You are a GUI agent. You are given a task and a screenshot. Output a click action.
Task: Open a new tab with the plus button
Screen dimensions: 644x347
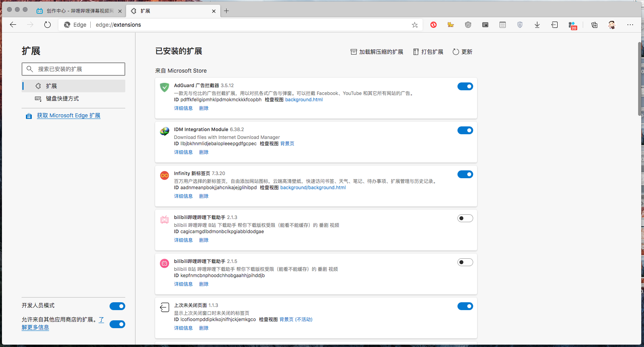pos(227,11)
